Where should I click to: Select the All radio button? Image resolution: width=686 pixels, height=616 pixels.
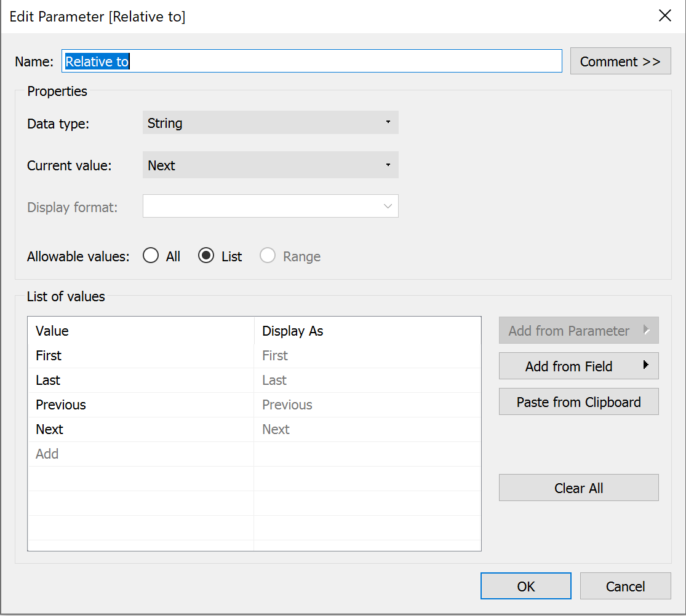click(x=151, y=256)
